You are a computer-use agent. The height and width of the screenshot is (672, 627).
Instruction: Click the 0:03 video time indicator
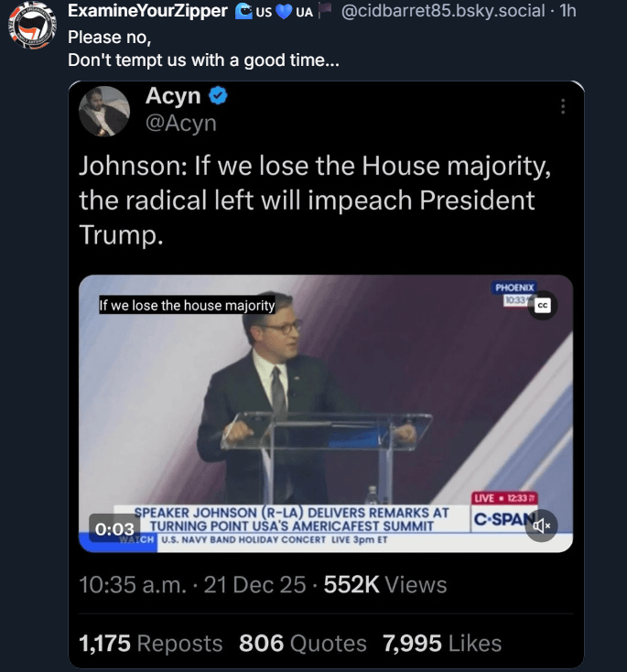[114, 528]
